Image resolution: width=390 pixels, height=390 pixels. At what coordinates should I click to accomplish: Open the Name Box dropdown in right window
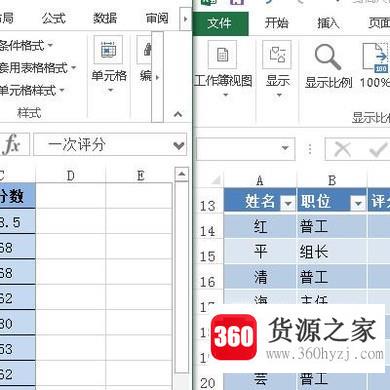[x=285, y=148]
